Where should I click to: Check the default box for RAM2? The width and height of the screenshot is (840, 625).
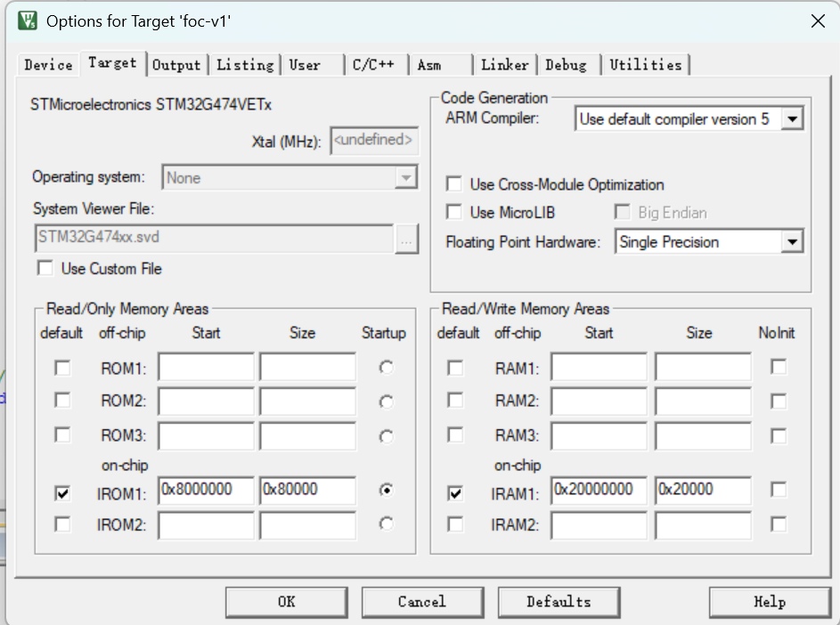coord(455,400)
